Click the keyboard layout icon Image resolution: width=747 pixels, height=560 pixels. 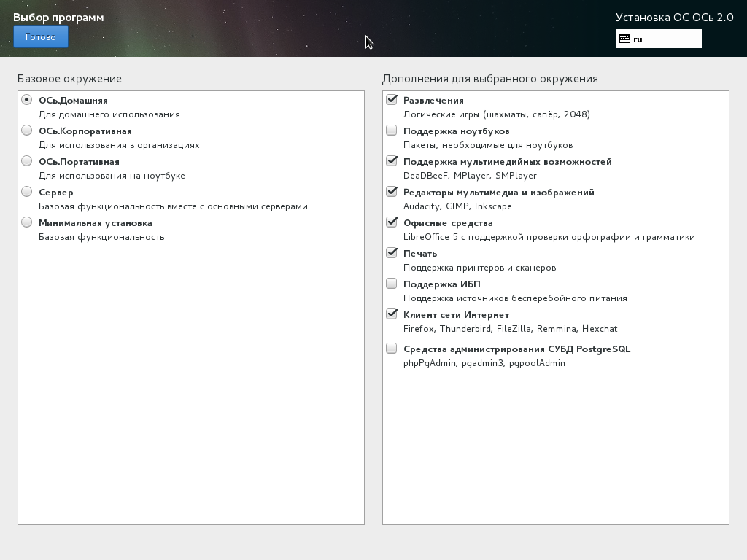coord(624,39)
